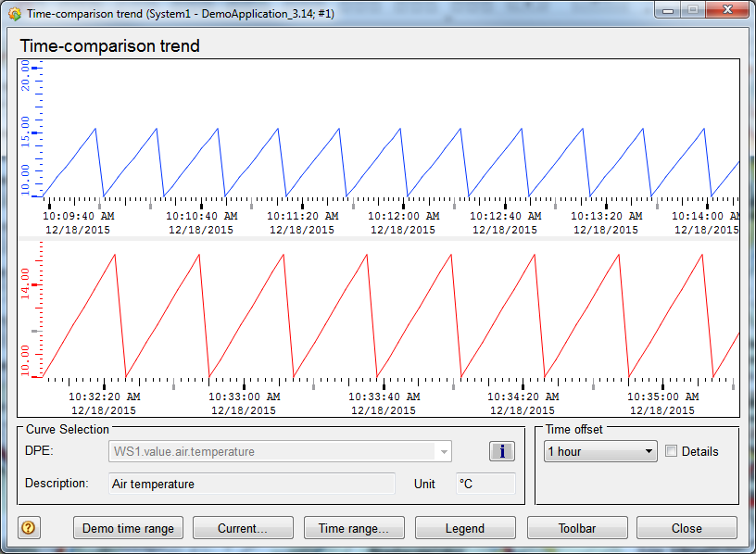The image size is (756, 554).
Task: Toggle the Toolbar button
Action: (576, 528)
